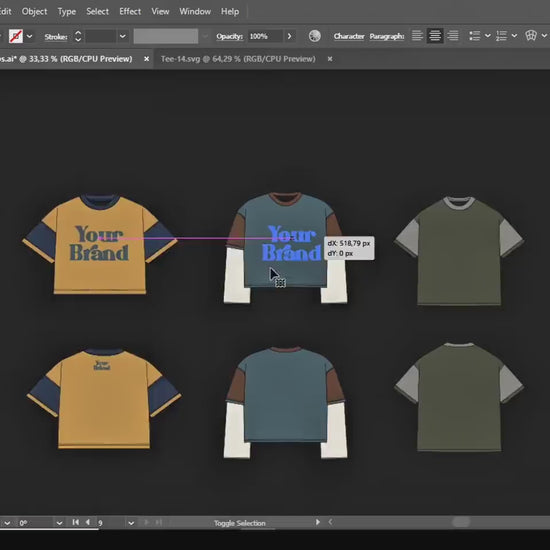Open the Window menu

point(195,12)
